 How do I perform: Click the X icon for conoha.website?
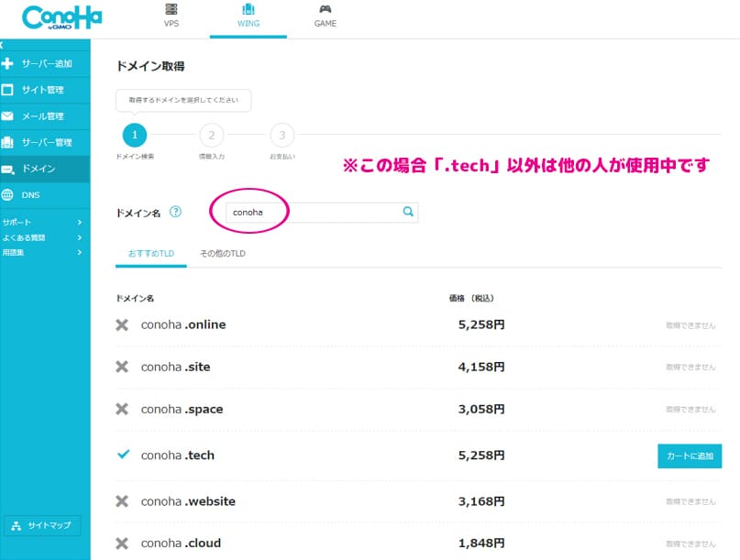tap(122, 501)
